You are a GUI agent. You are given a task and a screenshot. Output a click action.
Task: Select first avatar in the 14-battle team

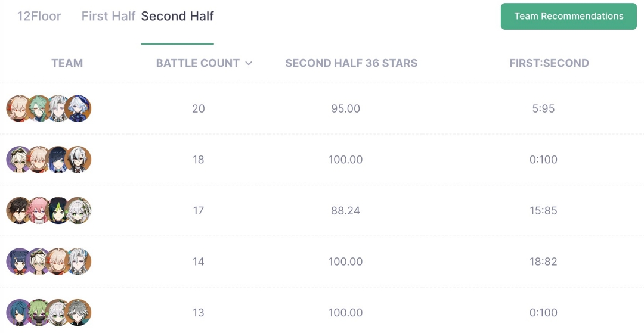pyautogui.click(x=19, y=262)
